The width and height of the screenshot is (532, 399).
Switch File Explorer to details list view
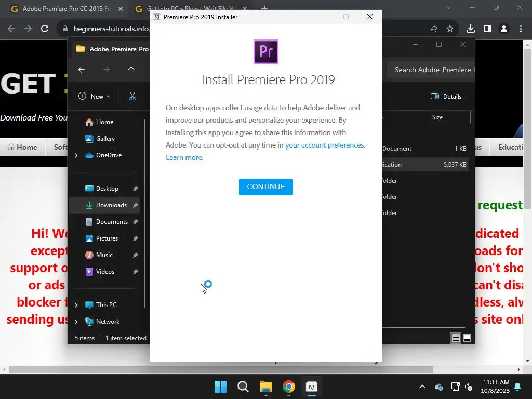pos(456,338)
